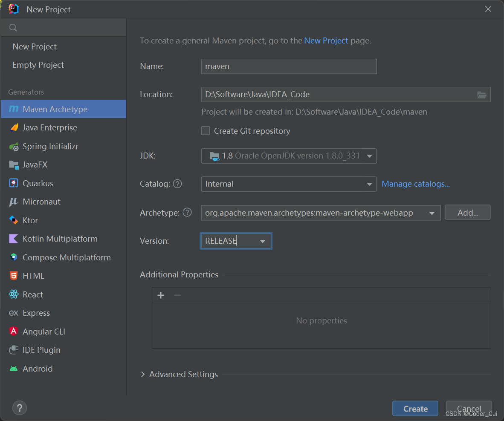Choose Kotlin Multiplatform generator
Image resolution: width=504 pixels, height=421 pixels.
(x=64, y=239)
